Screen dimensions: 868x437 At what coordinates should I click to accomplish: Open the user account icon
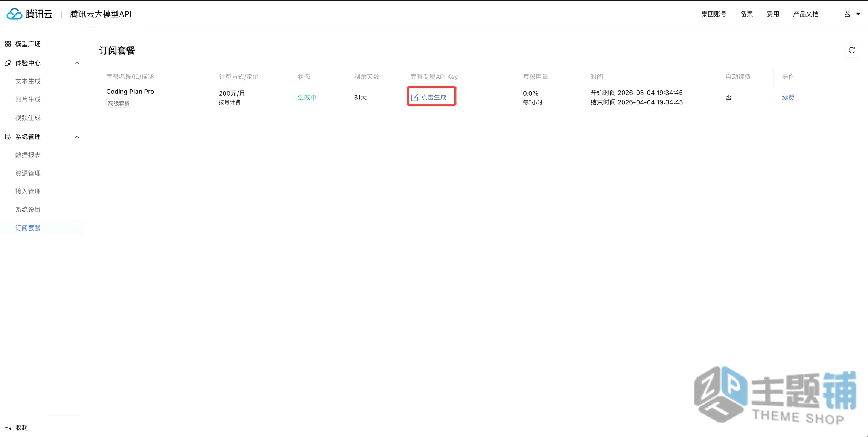pos(847,14)
